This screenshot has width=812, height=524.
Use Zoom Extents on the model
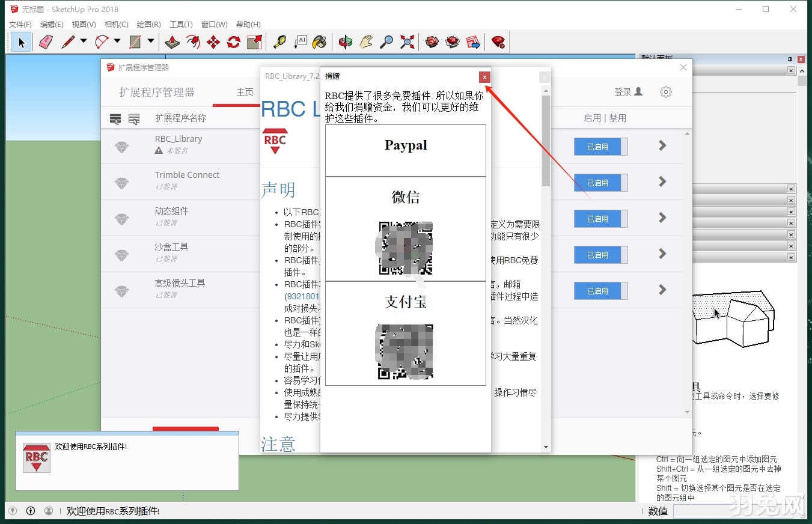pos(407,42)
